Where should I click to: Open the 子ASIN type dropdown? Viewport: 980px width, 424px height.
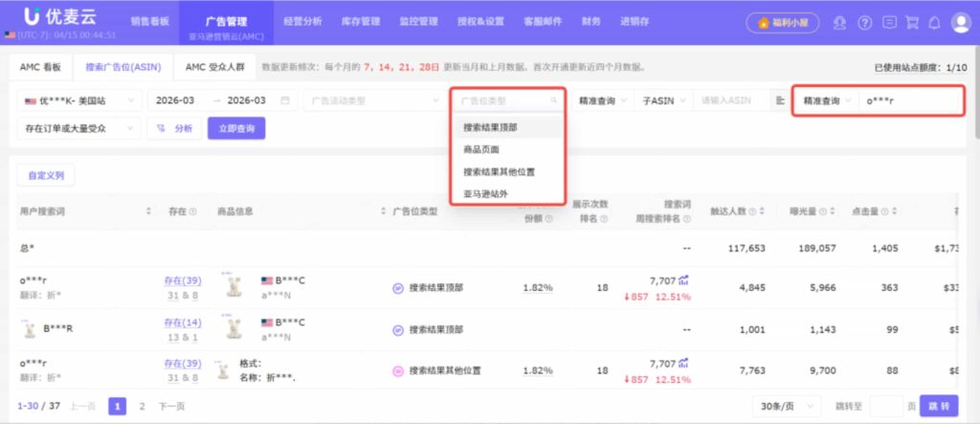663,100
